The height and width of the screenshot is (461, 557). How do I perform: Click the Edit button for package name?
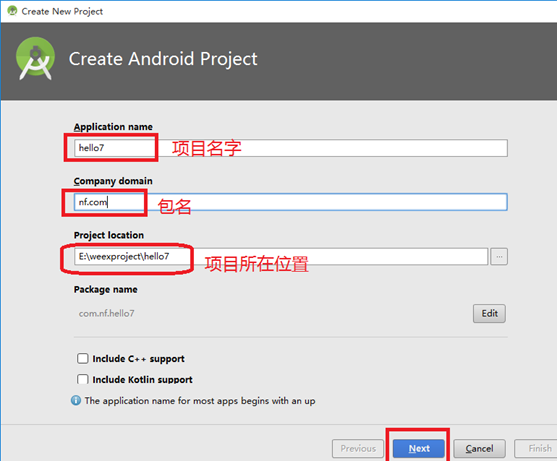click(x=489, y=314)
